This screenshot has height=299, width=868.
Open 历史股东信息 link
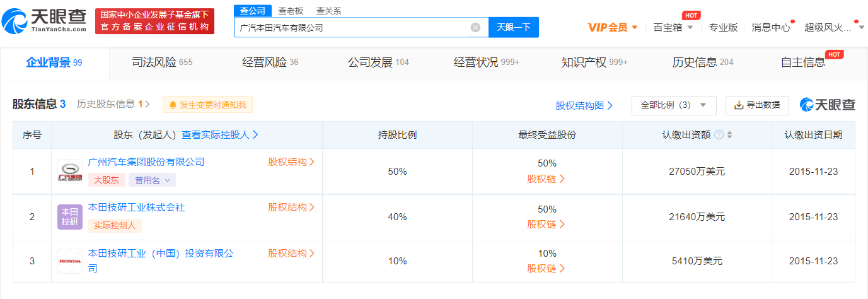click(113, 104)
